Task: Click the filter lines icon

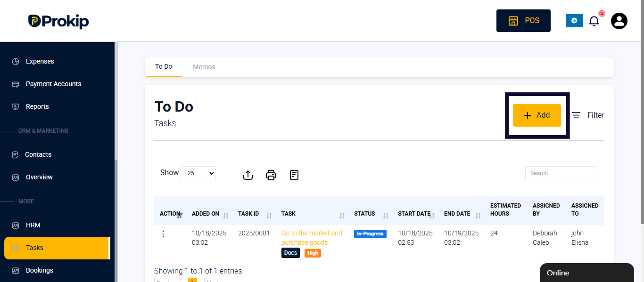Action: (576, 115)
